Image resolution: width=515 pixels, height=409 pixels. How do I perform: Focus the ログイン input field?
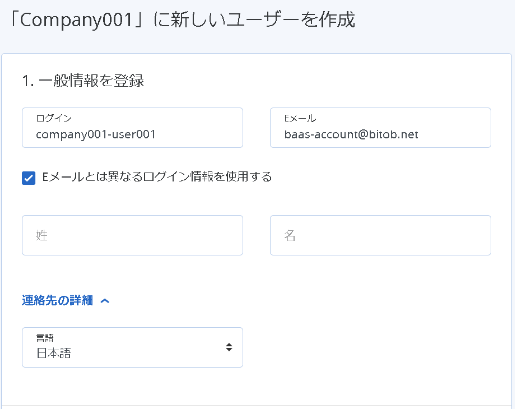click(x=132, y=127)
